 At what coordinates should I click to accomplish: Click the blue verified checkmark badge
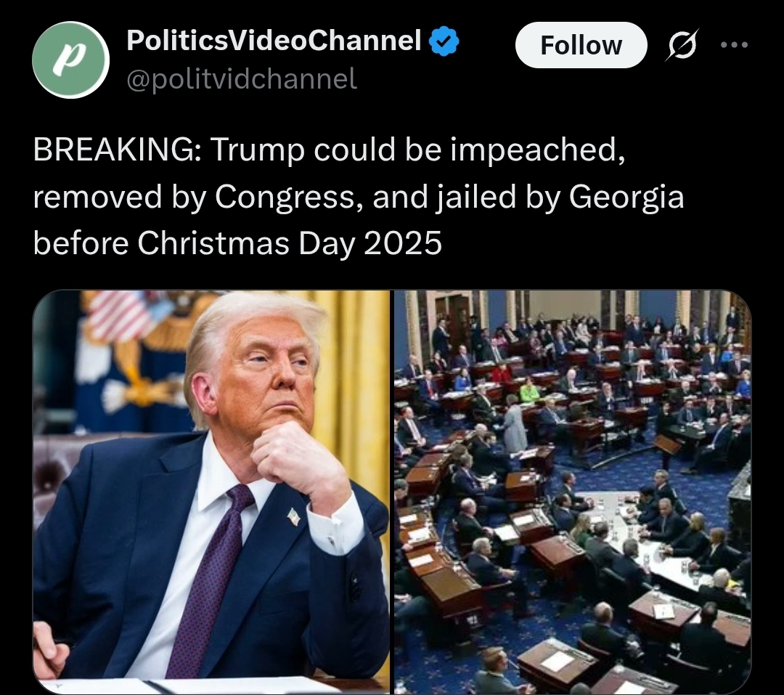point(444,41)
